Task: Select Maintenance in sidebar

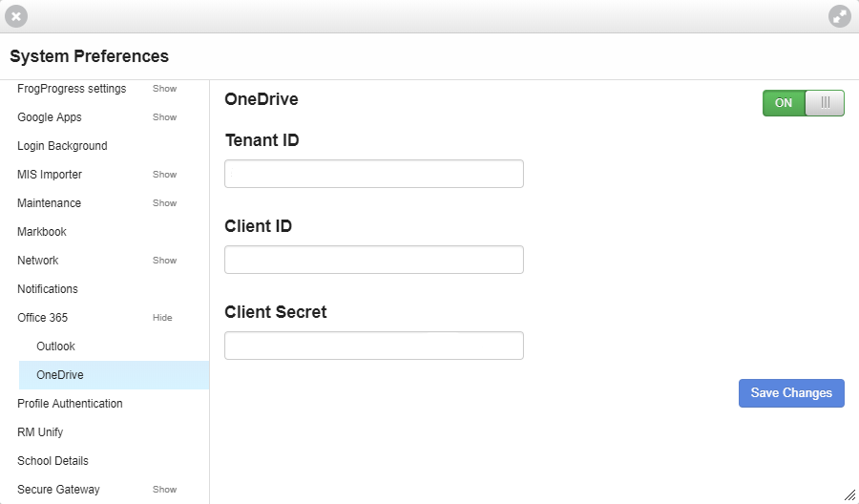Action: tap(50, 203)
